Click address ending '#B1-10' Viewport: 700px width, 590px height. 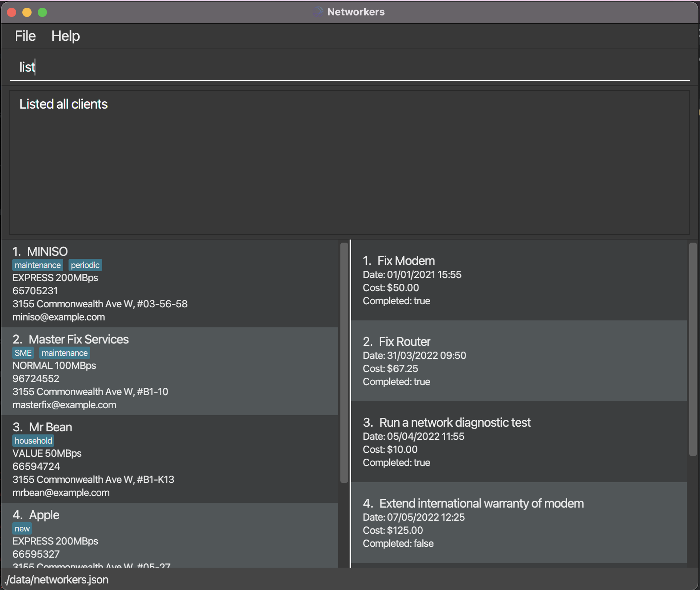click(90, 392)
